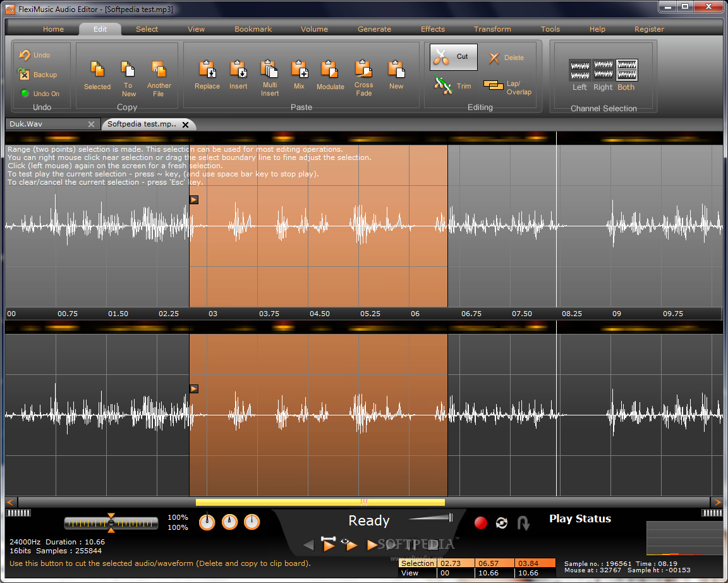This screenshot has height=583, width=728.
Task: Click view start value 00
Action: 455,573
